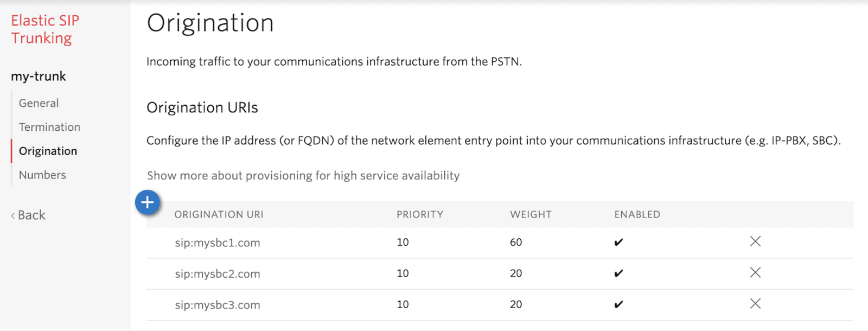Delete sip:mysbc2.com using its X icon

755,273
